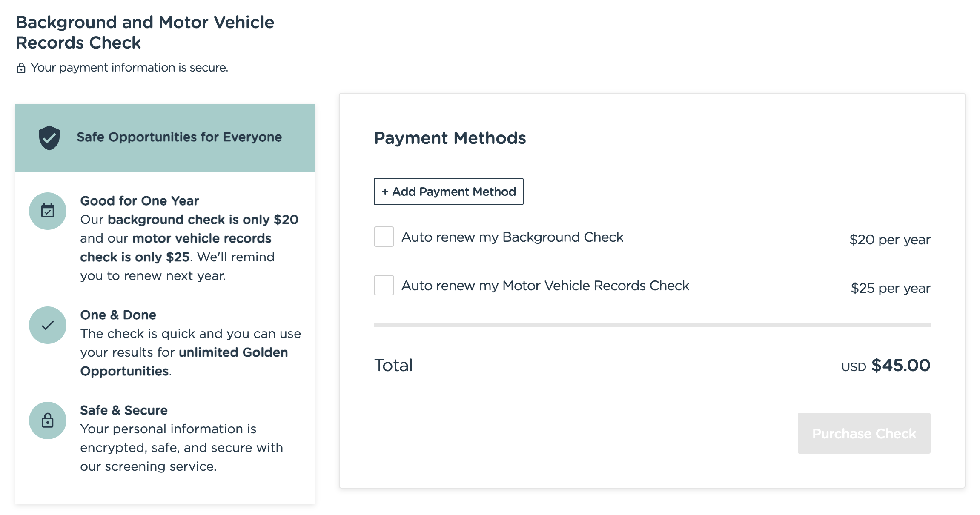The width and height of the screenshot is (980, 515).
Task: Click the Total label
Action: (x=393, y=365)
